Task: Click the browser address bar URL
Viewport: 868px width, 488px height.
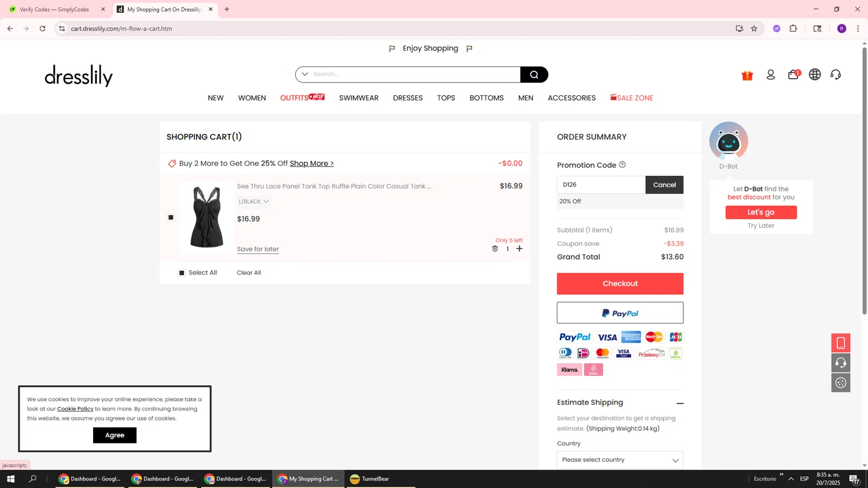Action: [x=122, y=28]
